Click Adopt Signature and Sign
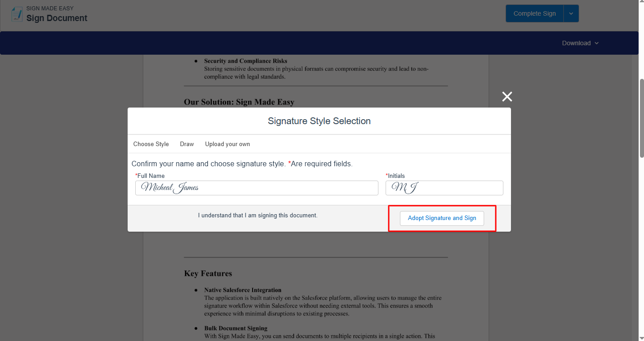The width and height of the screenshot is (644, 341). click(442, 218)
